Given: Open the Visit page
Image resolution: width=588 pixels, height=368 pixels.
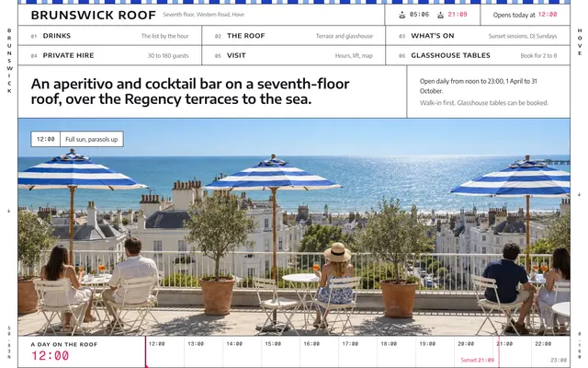Looking at the screenshot, I should click(x=294, y=55).
